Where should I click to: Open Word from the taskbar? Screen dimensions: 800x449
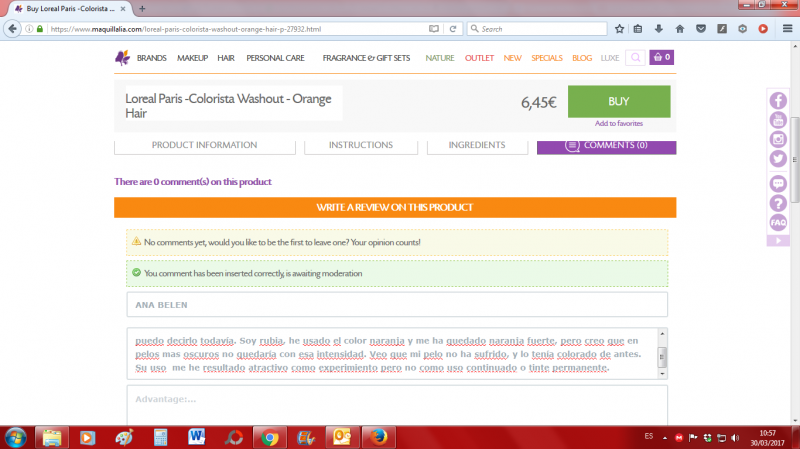pos(196,437)
